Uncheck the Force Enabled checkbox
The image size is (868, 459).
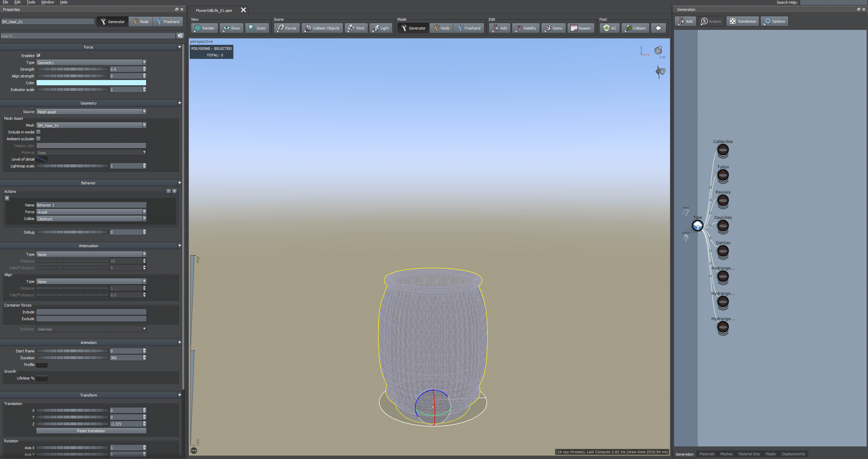point(38,55)
